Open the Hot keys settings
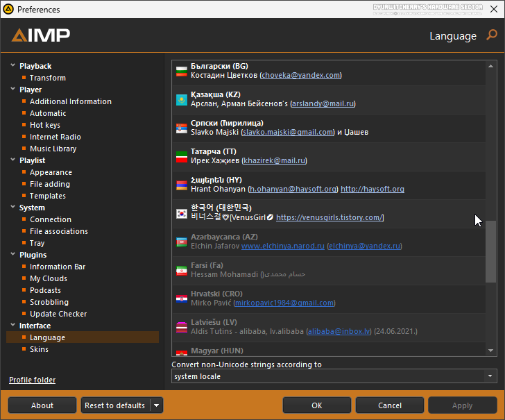The height and width of the screenshot is (420, 505). (45, 125)
